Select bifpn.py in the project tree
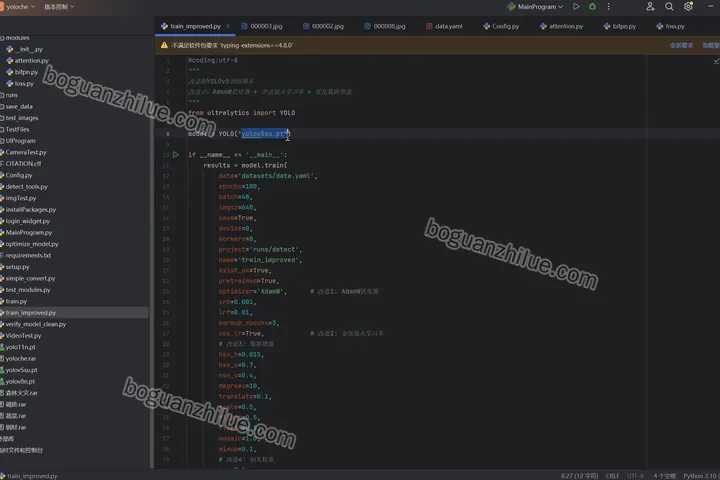 click(22, 72)
